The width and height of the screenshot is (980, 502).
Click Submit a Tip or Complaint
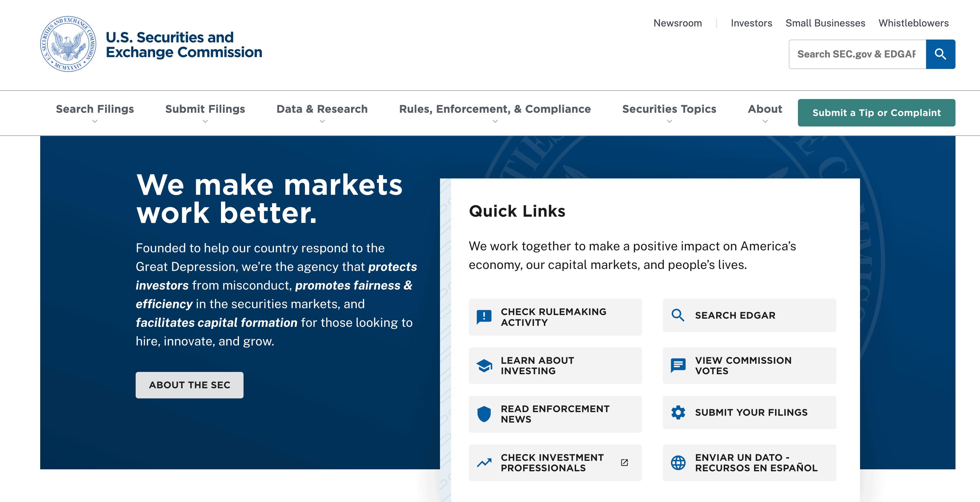(876, 112)
